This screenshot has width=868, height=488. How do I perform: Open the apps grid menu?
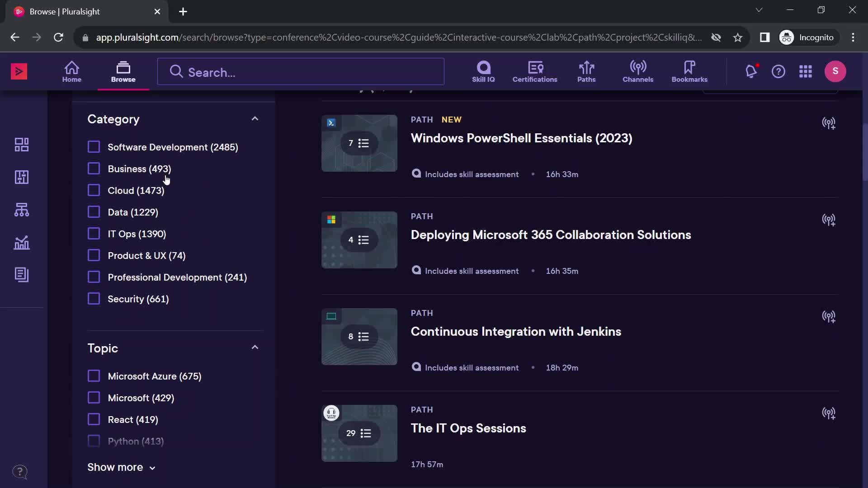pyautogui.click(x=806, y=71)
